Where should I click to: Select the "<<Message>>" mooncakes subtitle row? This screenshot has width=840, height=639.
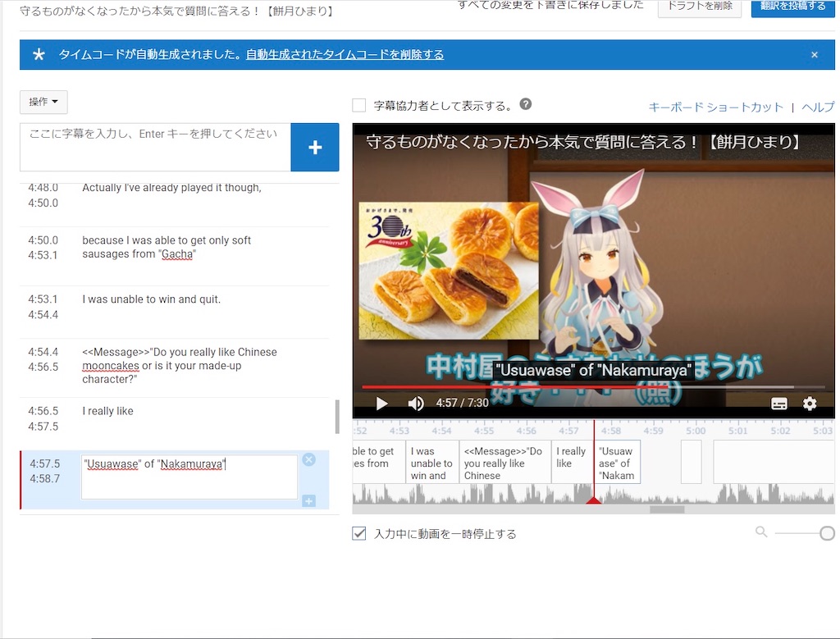tap(174, 368)
